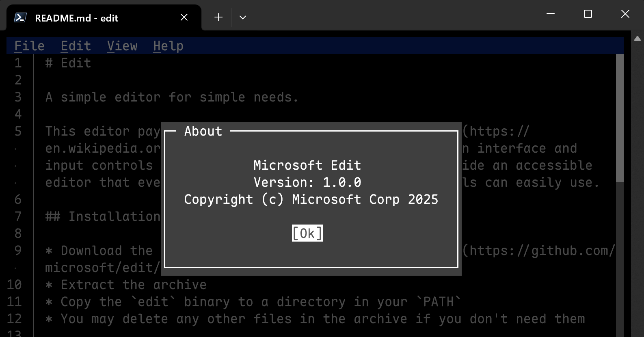Viewport: 644px width, 337px height.
Task: Minimize the terminal window
Action: coord(551,14)
